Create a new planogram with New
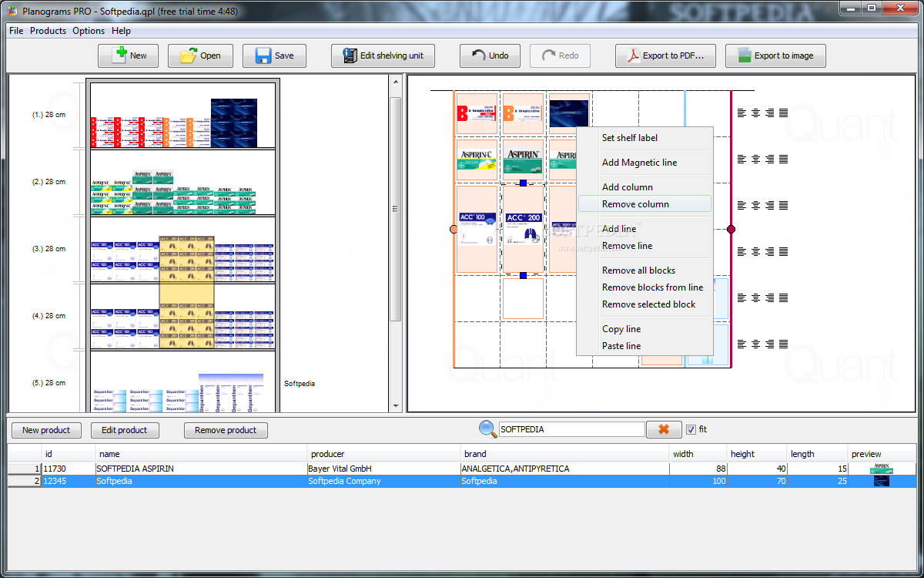This screenshot has width=924, height=578. click(x=128, y=55)
